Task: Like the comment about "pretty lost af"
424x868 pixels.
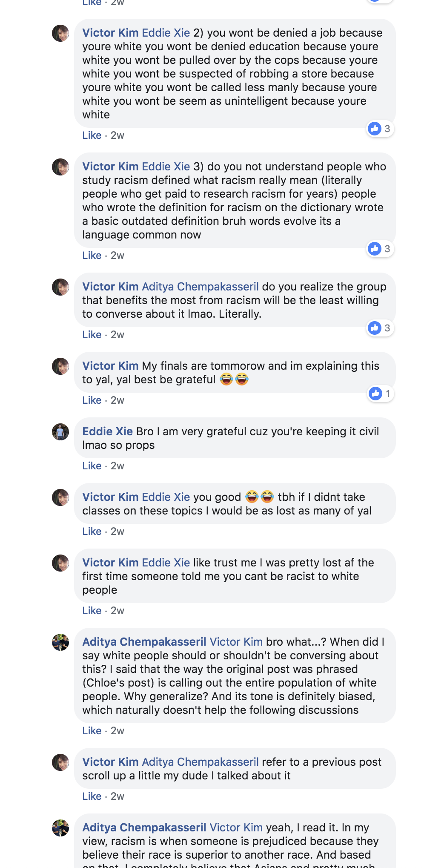Action: [x=92, y=611]
